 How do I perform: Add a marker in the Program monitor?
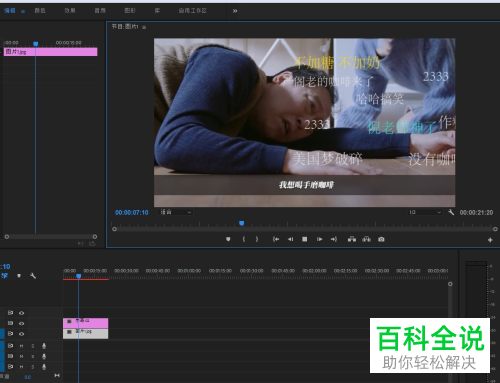tap(228, 239)
